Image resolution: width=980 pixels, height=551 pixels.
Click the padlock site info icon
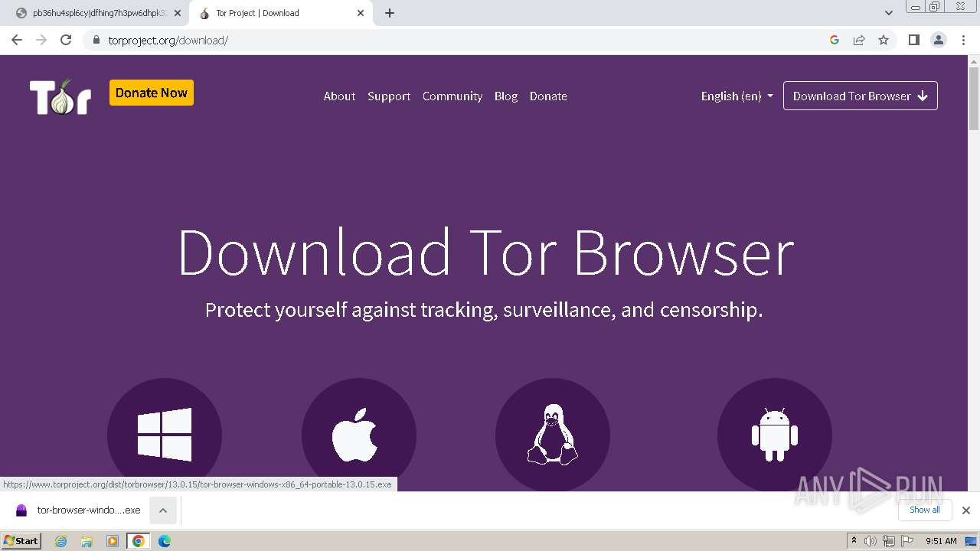(96, 40)
